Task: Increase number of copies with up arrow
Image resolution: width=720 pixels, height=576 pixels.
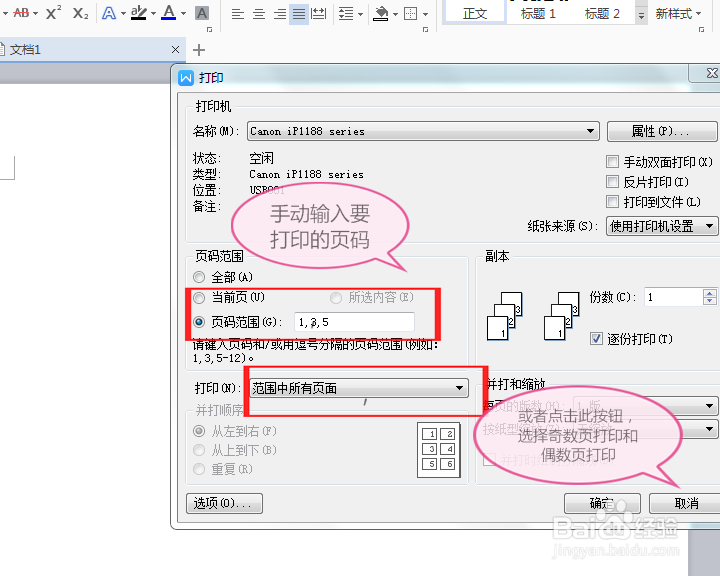Action: [709, 293]
